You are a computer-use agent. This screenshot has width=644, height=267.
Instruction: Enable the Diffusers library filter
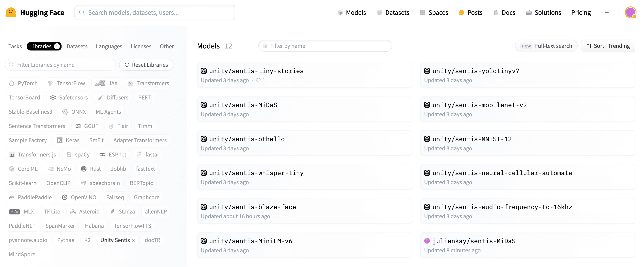pos(113,98)
